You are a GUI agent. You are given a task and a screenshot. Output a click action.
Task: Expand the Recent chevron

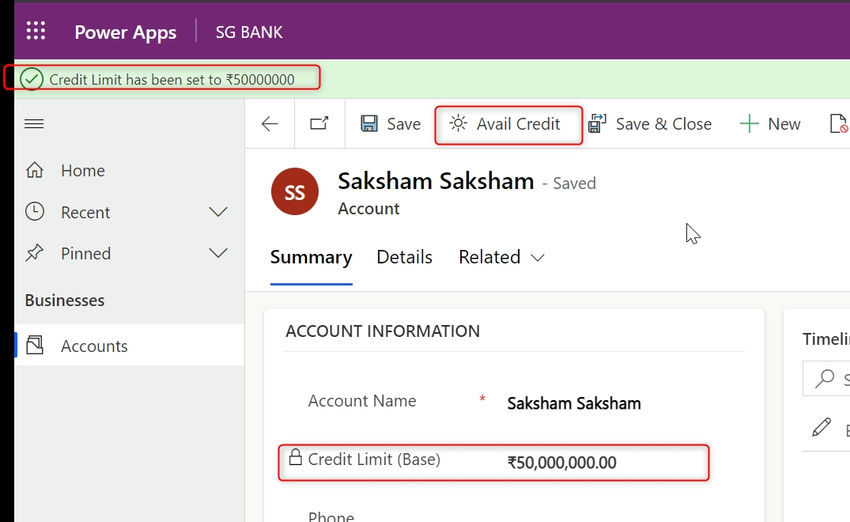point(218,212)
